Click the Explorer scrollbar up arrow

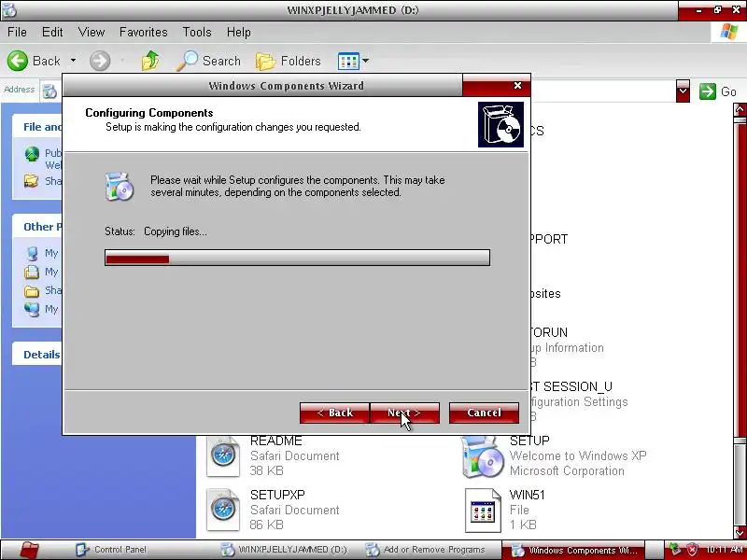pos(740,110)
